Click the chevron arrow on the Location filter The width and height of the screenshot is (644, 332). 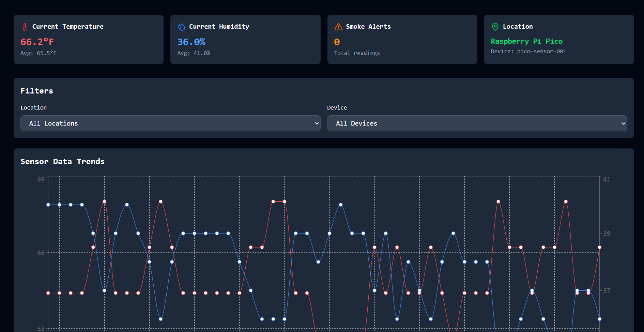tap(316, 123)
